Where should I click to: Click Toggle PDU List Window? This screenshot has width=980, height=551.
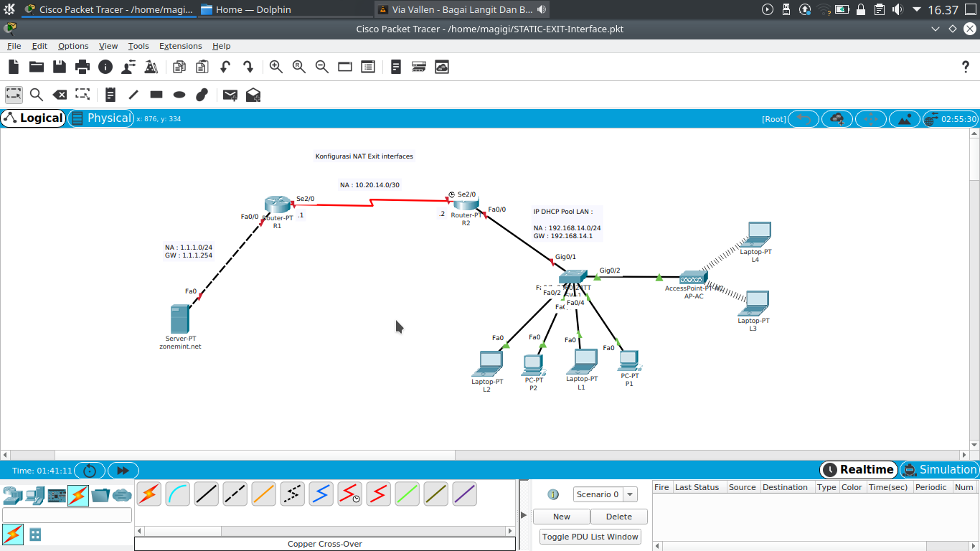pos(590,536)
